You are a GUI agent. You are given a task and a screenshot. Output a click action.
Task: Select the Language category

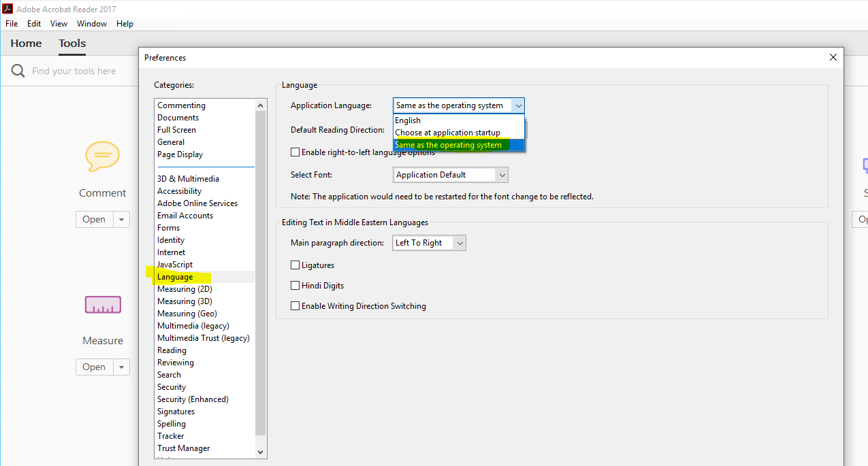pyautogui.click(x=175, y=277)
